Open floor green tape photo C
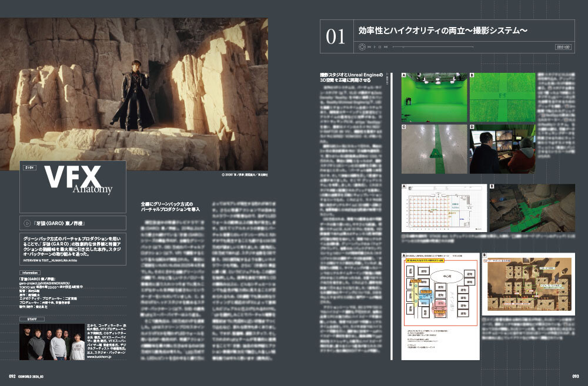588x386 pixels. [434, 149]
